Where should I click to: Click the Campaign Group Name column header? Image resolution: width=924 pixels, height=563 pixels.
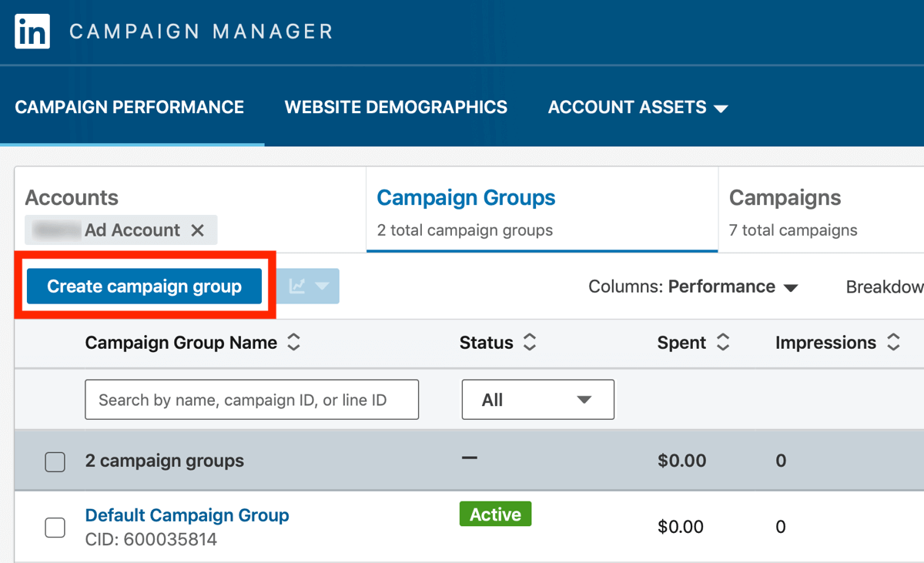tap(181, 343)
